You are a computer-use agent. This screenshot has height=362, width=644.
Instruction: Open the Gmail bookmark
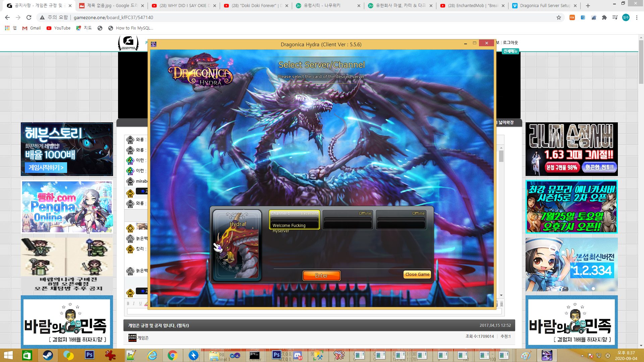(32, 28)
